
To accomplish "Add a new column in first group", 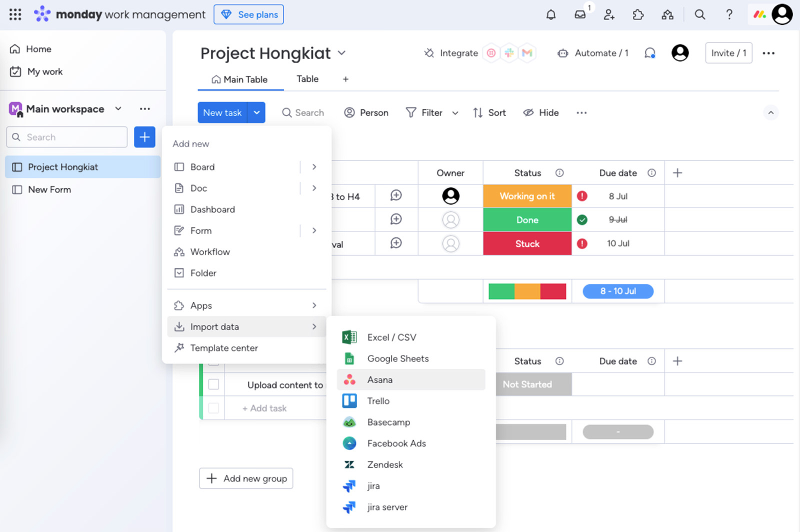I will pos(677,173).
